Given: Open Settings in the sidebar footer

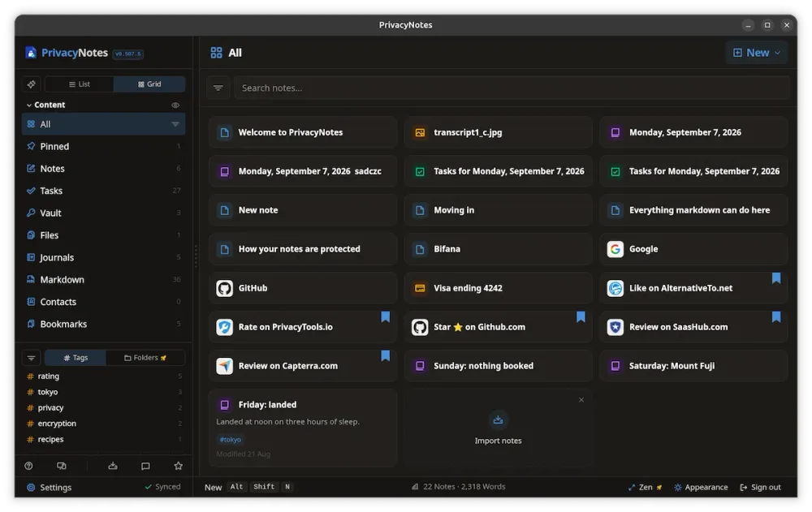Looking at the screenshot, I should coord(50,487).
